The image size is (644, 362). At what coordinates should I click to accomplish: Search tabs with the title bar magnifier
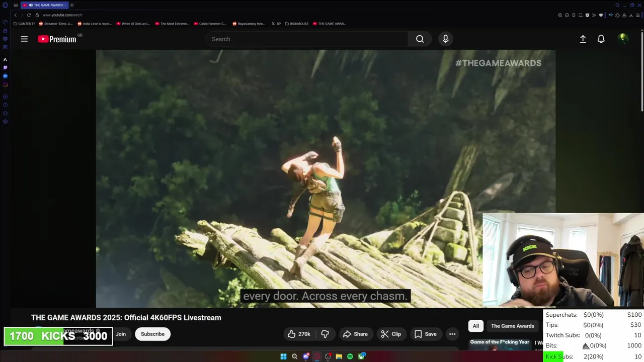(617, 5)
